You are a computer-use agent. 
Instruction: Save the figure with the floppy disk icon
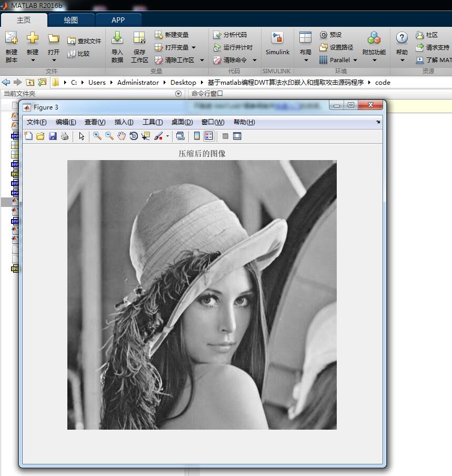(53, 136)
